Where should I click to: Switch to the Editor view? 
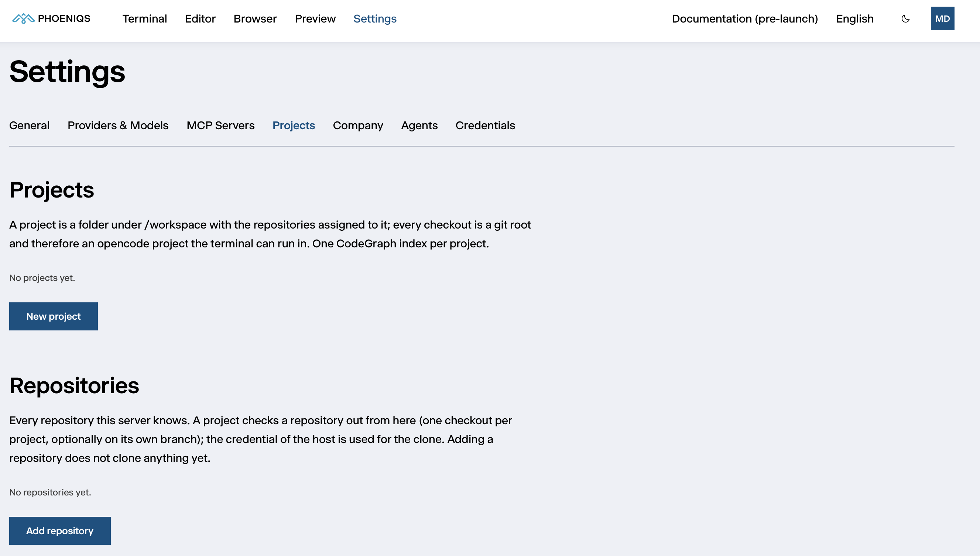point(200,19)
